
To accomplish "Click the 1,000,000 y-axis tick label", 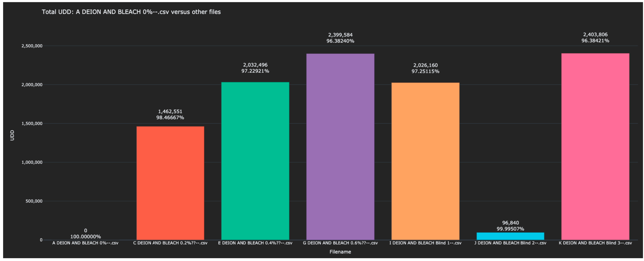I will tap(32, 162).
